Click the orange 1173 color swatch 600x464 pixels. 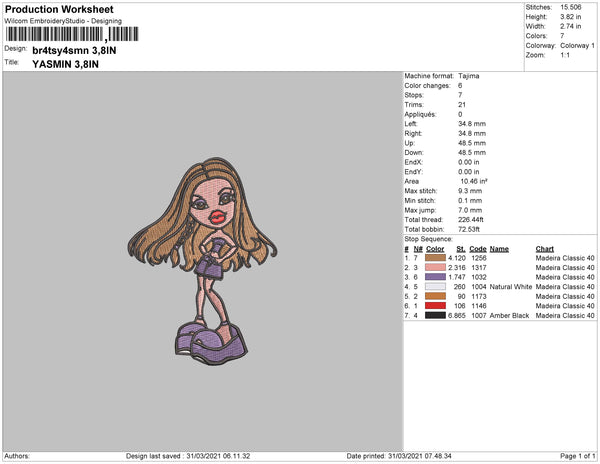pyautogui.click(x=435, y=296)
